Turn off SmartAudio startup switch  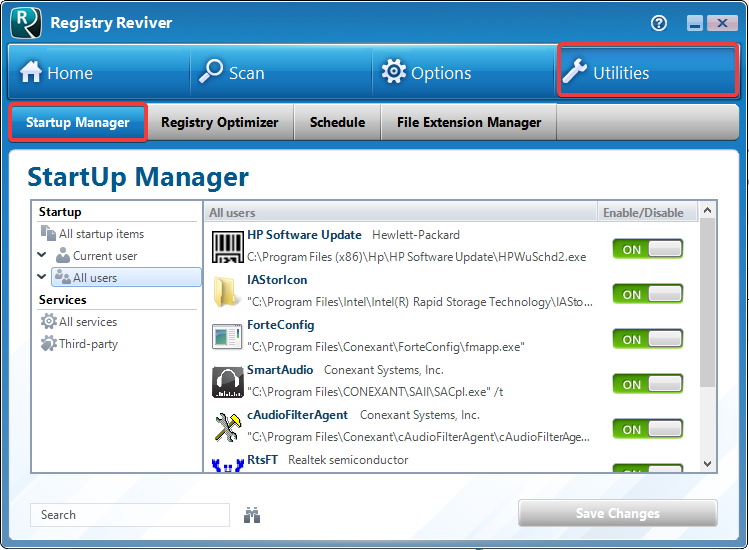pyautogui.click(x=648, y=384)
